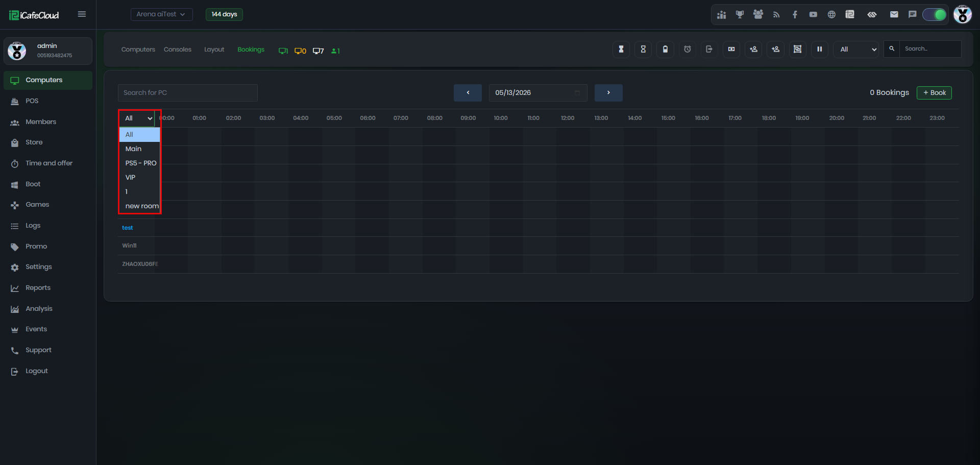Viewport: 980px width, 465px height.
Task: Open the YouTube icon link
Action: (x=813, y=15)
